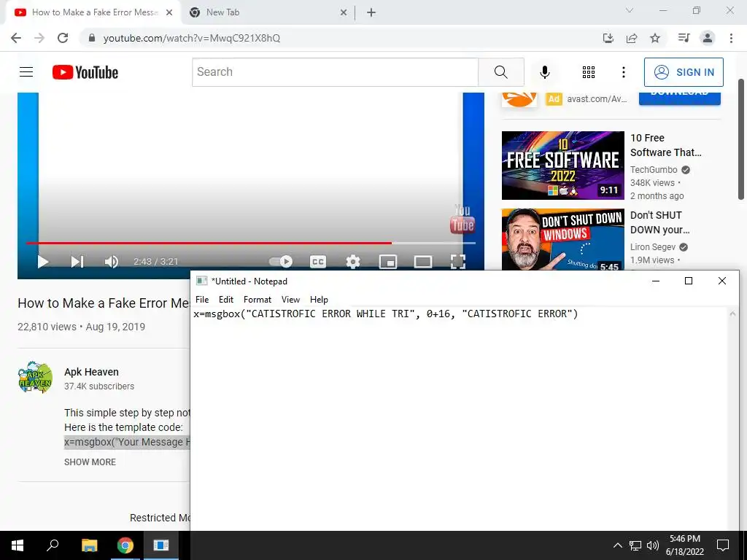Open Notepad Edit menu
The width and height of the screenshot is (747, 560).
pyautogui.click(x=226, y=300)
